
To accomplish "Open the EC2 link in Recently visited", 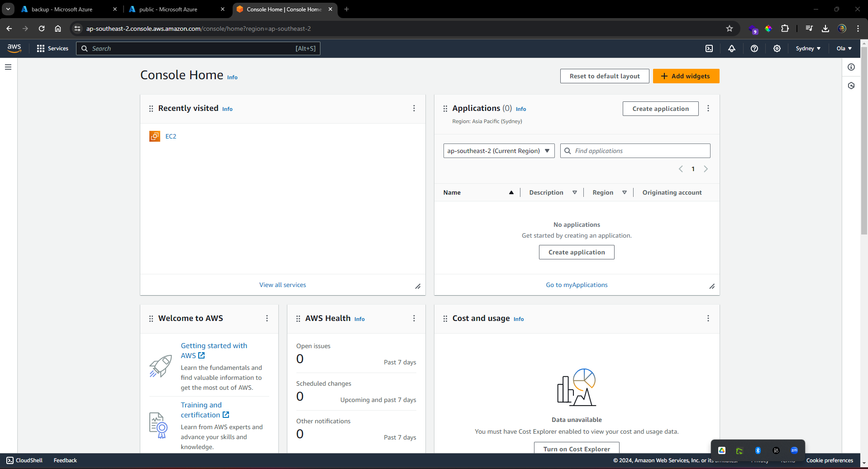I will (171, 136).
